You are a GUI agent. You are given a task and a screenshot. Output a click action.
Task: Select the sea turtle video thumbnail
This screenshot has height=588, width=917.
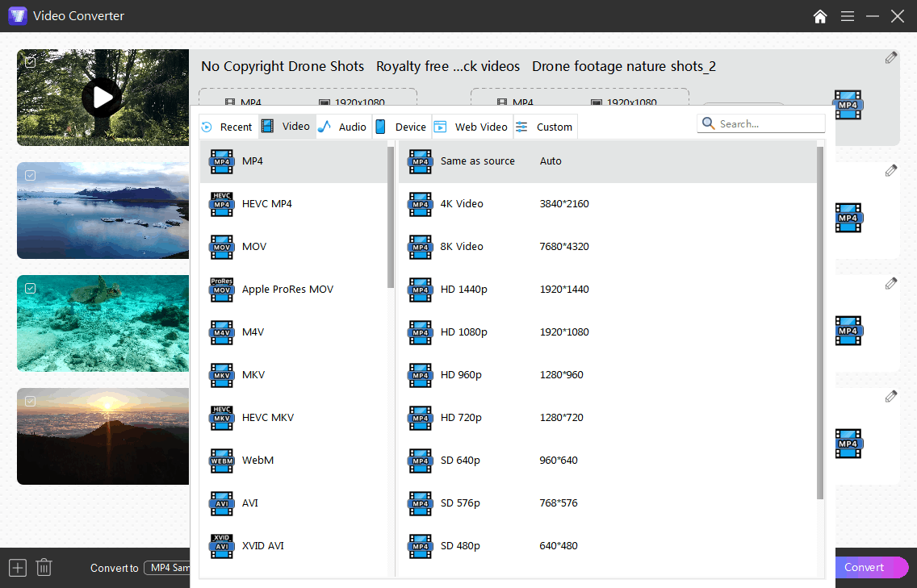pyautogui.click(x=103, y=323)
